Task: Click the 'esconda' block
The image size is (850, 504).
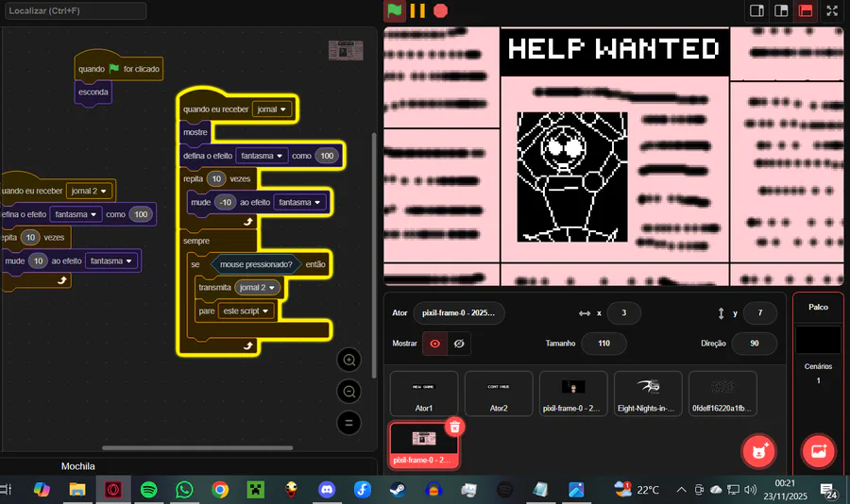Action: 93,92
